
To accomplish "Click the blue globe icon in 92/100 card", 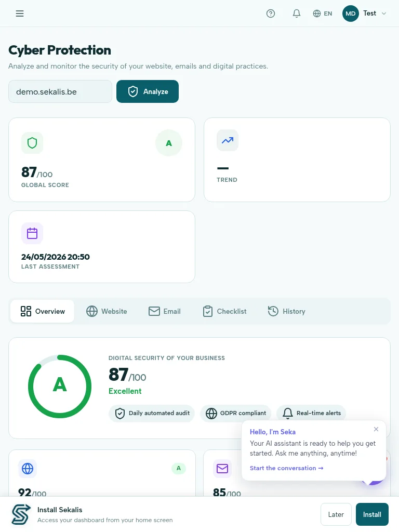I will (x=28, y=469).
